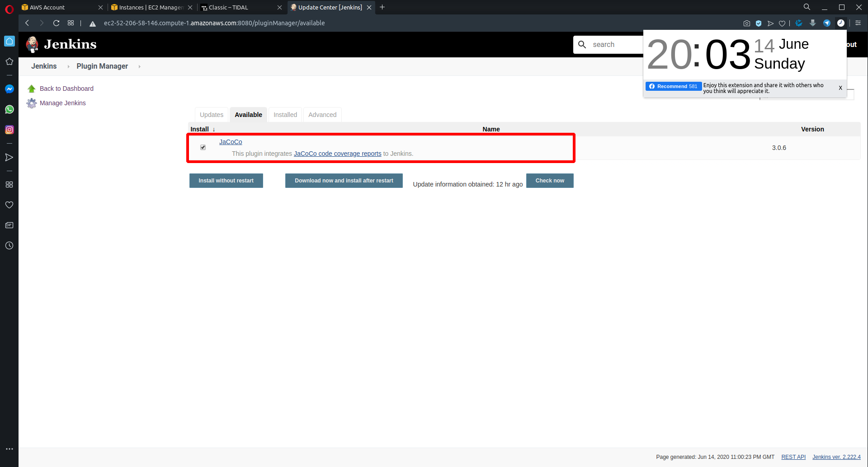Screen dimensions: 868x467
Task: Open Easy Setup sliders icon
Action: [858, 23]
